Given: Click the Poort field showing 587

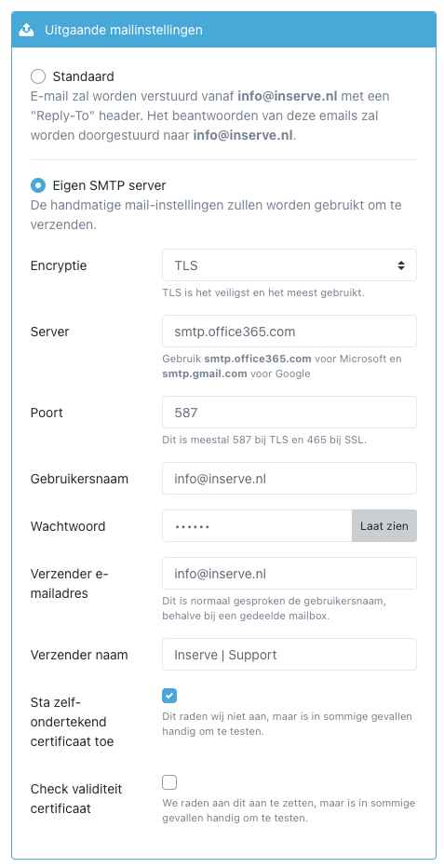Looking at the screenshot, I should pos(289,413).
